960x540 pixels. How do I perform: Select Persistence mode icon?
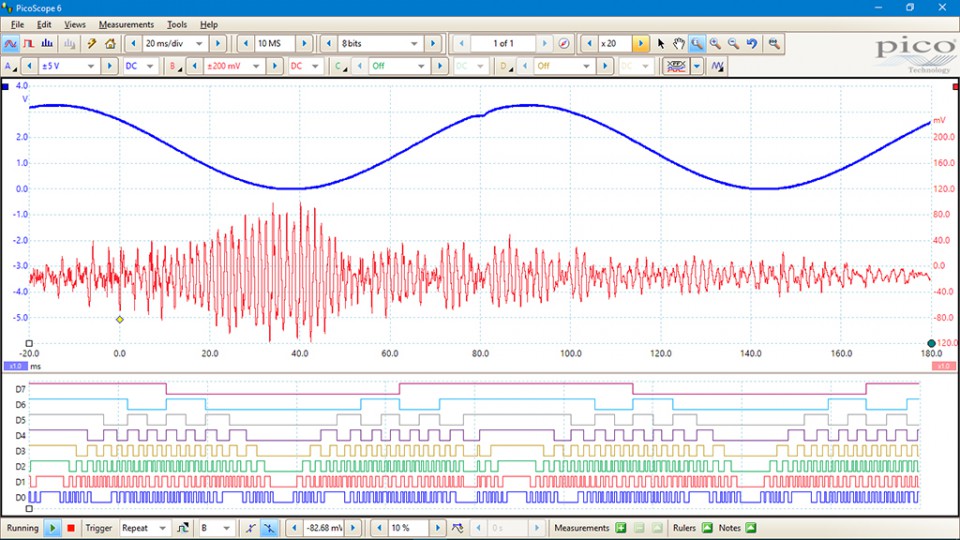(29, 44)
